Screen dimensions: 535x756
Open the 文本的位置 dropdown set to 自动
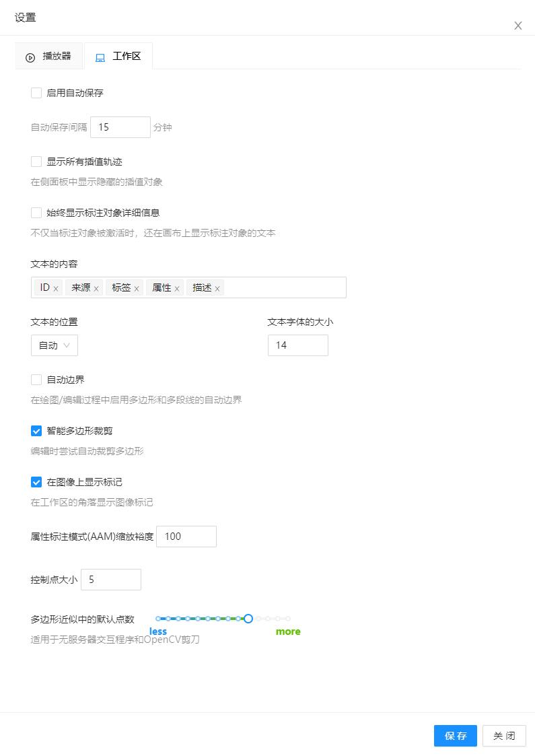pos(55,345)
